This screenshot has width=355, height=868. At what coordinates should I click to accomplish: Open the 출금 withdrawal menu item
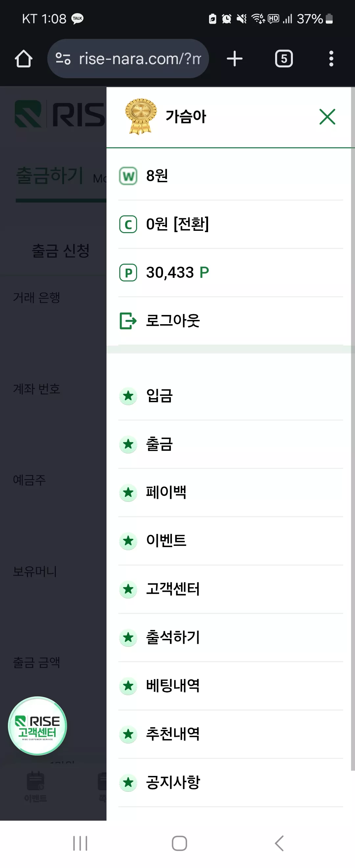(x=231, y=444)
